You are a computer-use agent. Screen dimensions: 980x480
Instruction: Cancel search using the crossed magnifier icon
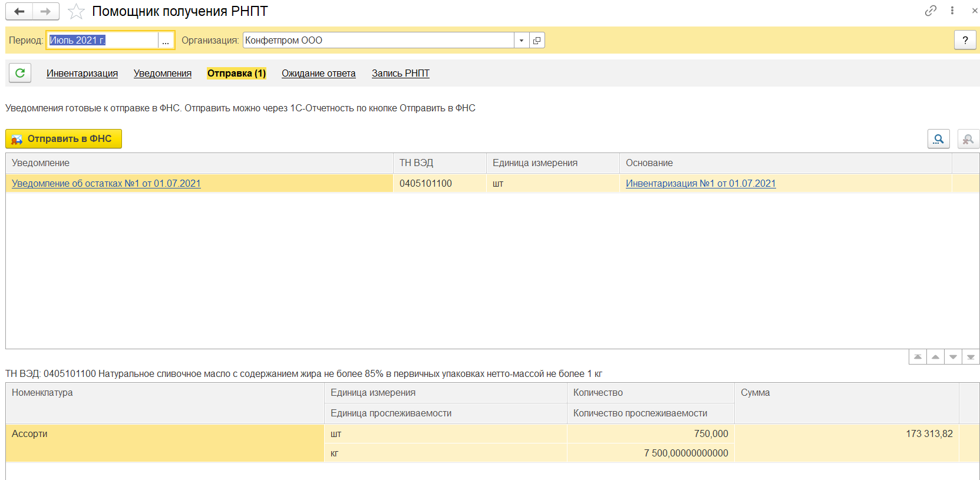click(968, 139)
